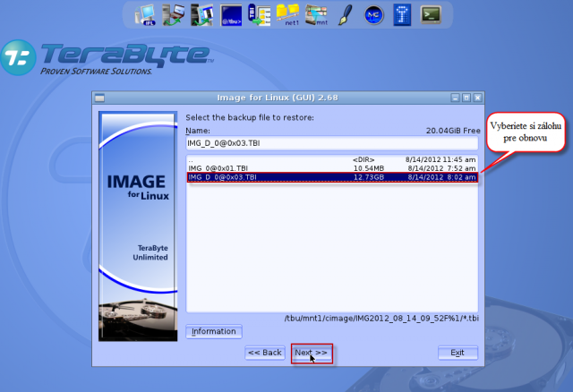Screen dimensions: 573x392
Task: Open the blue T dotted icon
Action: [x=402, y=15]
